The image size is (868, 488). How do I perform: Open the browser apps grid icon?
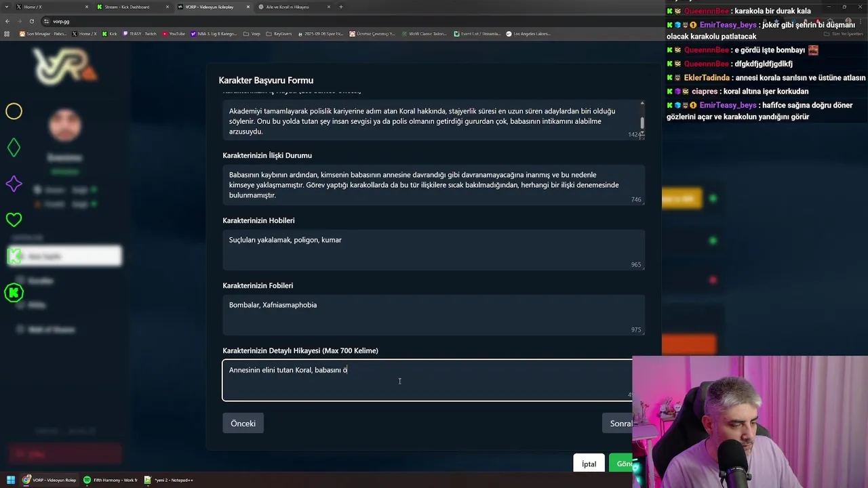tap(7, 33)
